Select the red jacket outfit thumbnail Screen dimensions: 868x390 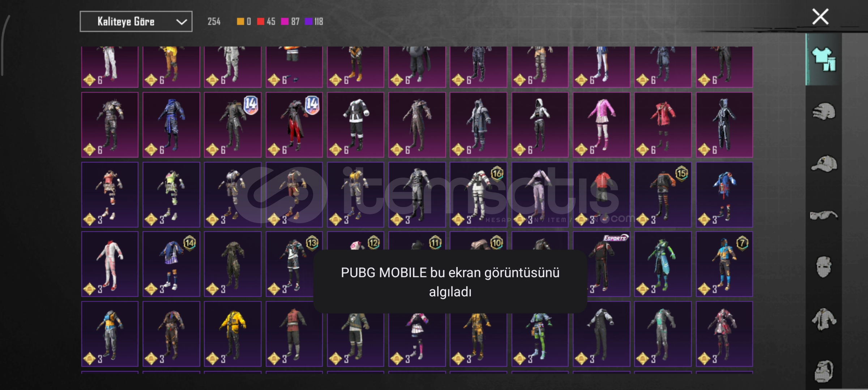pos(663,125)
